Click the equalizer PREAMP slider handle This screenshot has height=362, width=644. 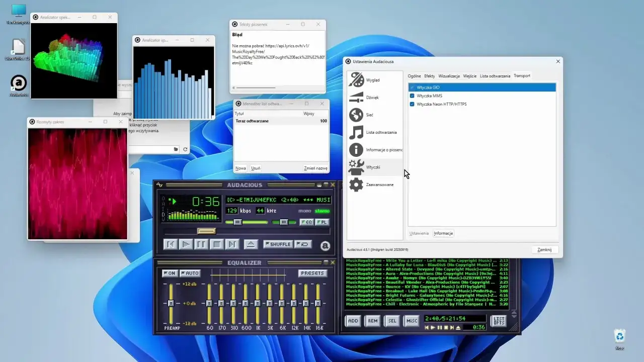pos(171,304)
